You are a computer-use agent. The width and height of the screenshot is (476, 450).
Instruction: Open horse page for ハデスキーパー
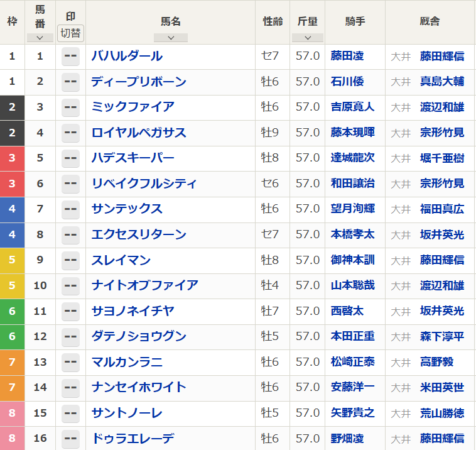133,158
